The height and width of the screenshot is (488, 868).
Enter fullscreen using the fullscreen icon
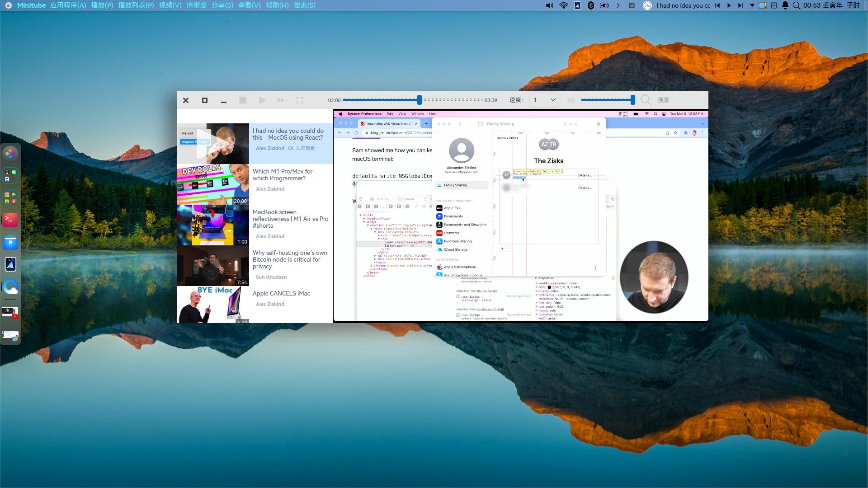[x=299, y=100]
